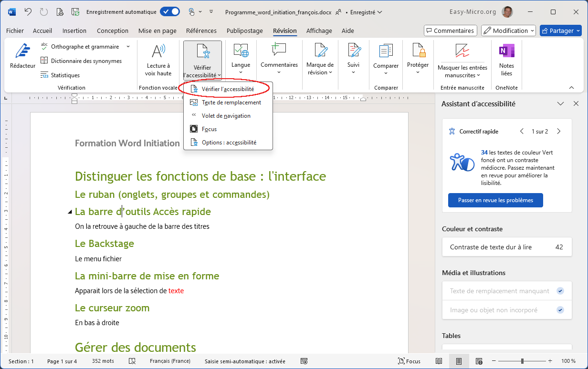The height and width of the screenshot is (369, 588).
Task: Click 352 mots word count
Action: pos(103,361)
